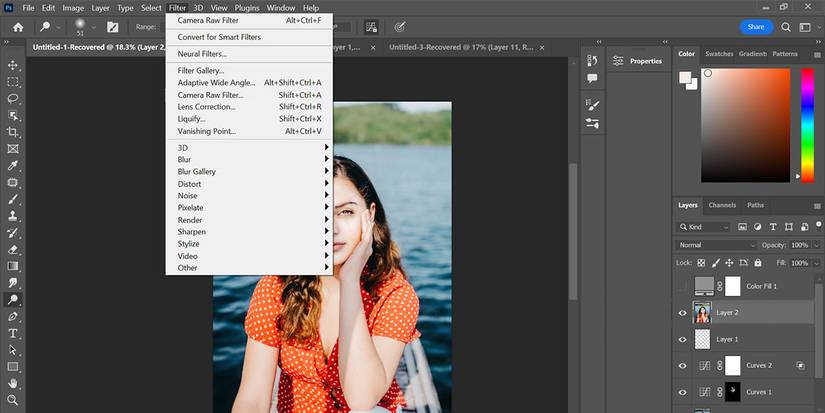Select the Path Selection tool

click(13, 350)
